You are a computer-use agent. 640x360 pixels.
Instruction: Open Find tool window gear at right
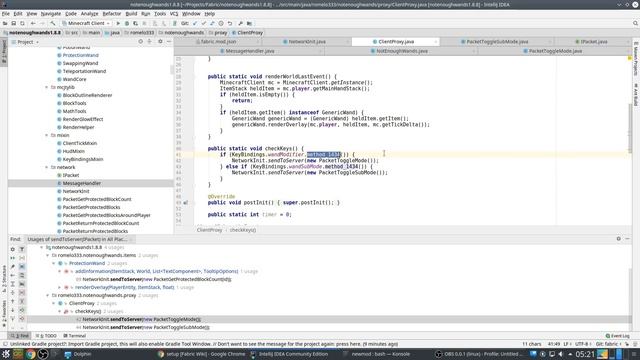pyautogui.click(x=618, y=239)
